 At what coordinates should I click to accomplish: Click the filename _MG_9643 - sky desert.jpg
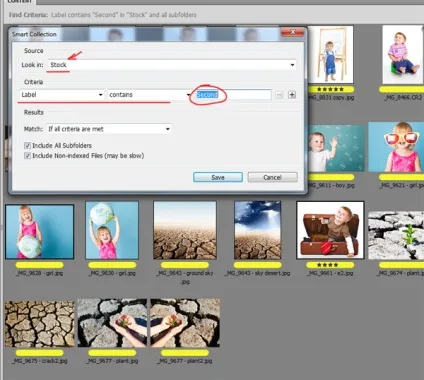click(257, 273)
